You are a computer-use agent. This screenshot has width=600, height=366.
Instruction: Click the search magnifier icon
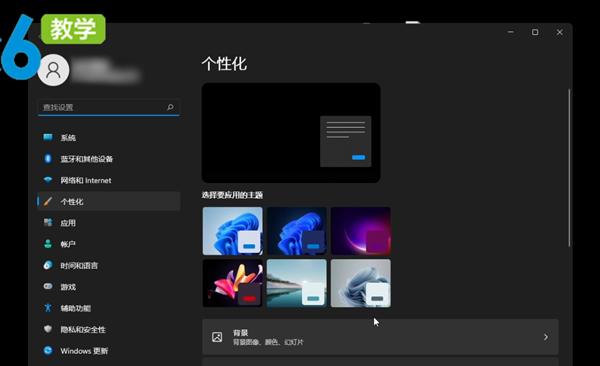(x=170, y=107)
